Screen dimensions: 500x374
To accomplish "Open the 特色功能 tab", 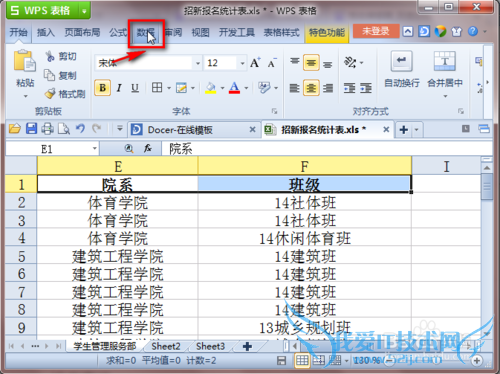I will coord(327,32).
